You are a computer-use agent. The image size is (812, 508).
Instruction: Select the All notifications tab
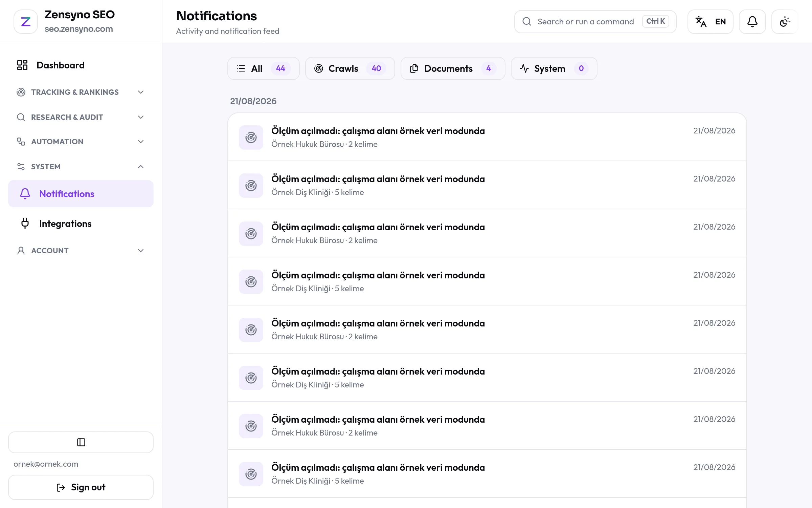point(263,68)
